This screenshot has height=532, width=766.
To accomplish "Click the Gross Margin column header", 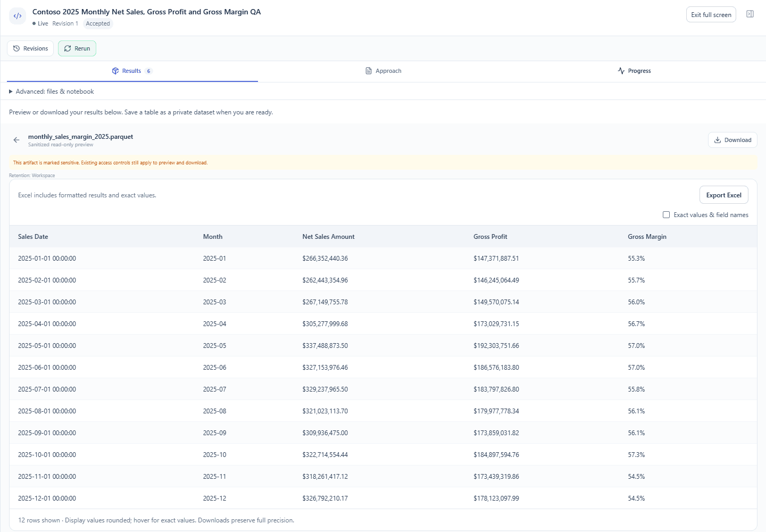I will 647,237.
